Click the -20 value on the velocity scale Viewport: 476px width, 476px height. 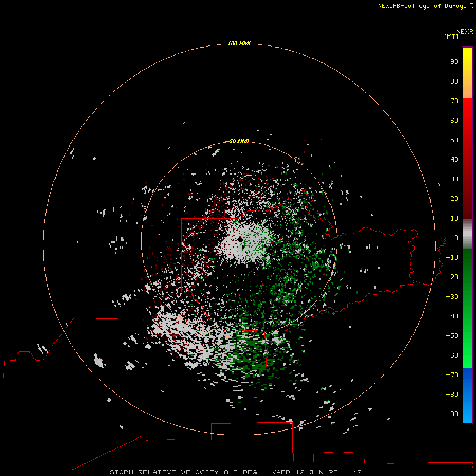pos(452,277)
